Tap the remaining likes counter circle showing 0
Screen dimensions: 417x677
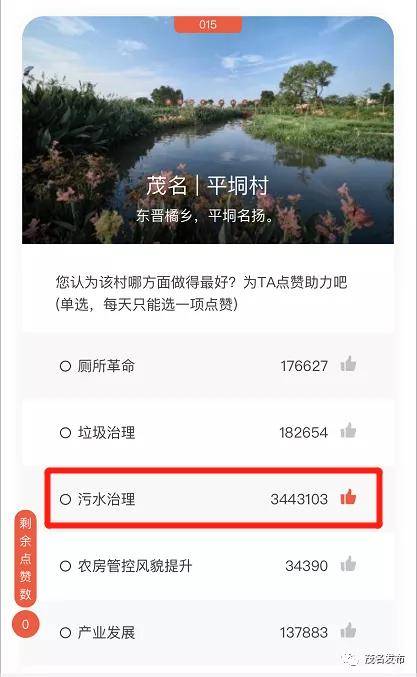[25, 624]
